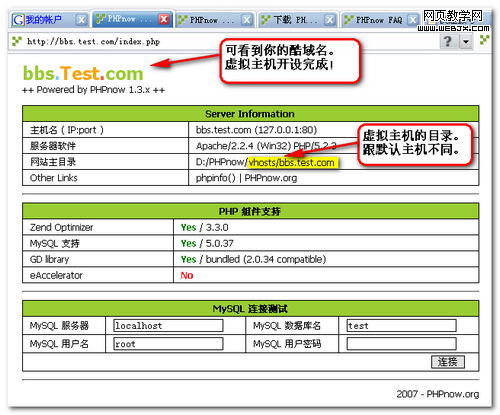The height and width of the screenshot is (415, 500).
Task: Click the favicon of the active PHPnow tab
Action: (100, 19)
